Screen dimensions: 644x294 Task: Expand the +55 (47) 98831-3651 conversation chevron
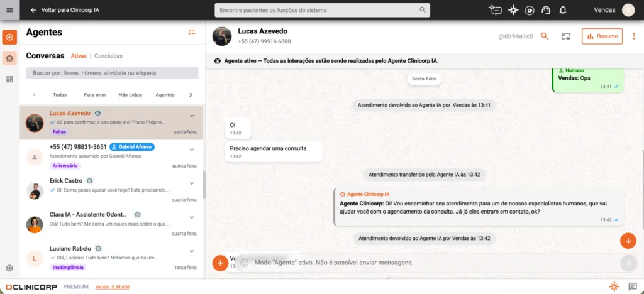pyautogui.click(x=192, y=150)
